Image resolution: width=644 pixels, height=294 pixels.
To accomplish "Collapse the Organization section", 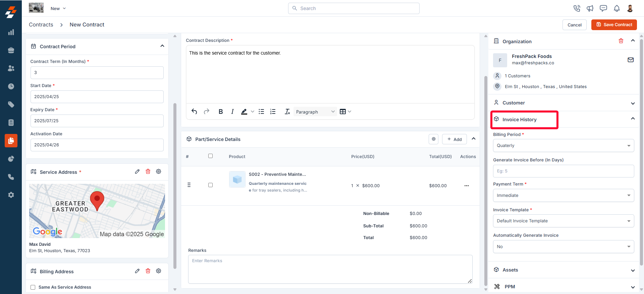I will pos(633,41).
